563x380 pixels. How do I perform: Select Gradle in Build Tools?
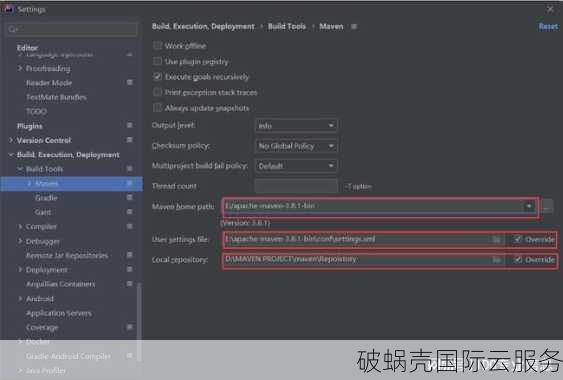(46, 198)
